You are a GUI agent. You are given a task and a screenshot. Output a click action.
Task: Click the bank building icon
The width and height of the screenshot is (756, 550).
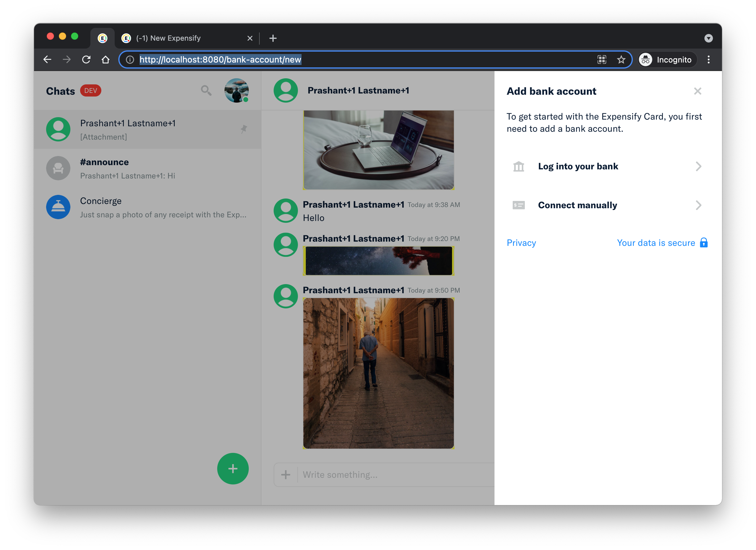tap(518, 166)
